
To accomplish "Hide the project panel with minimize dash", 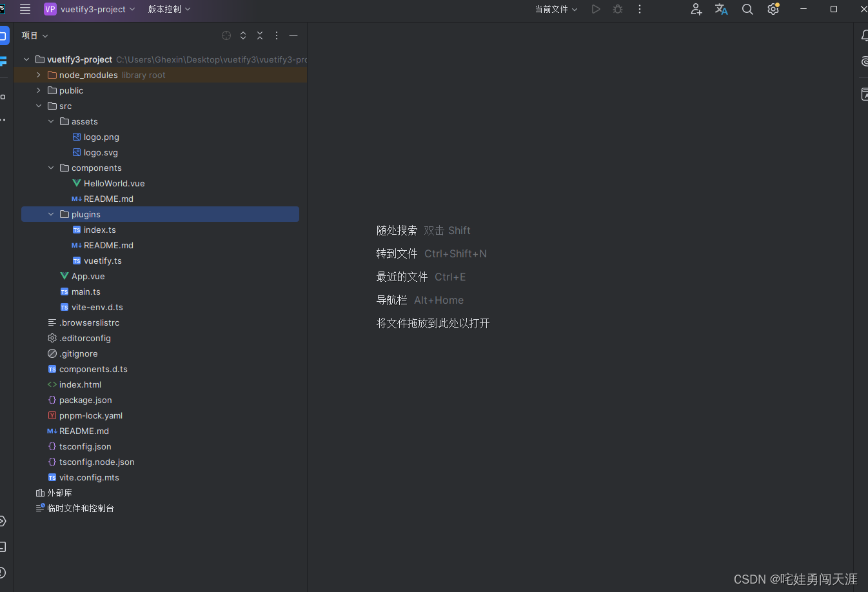I will click(x=293, y=35).
